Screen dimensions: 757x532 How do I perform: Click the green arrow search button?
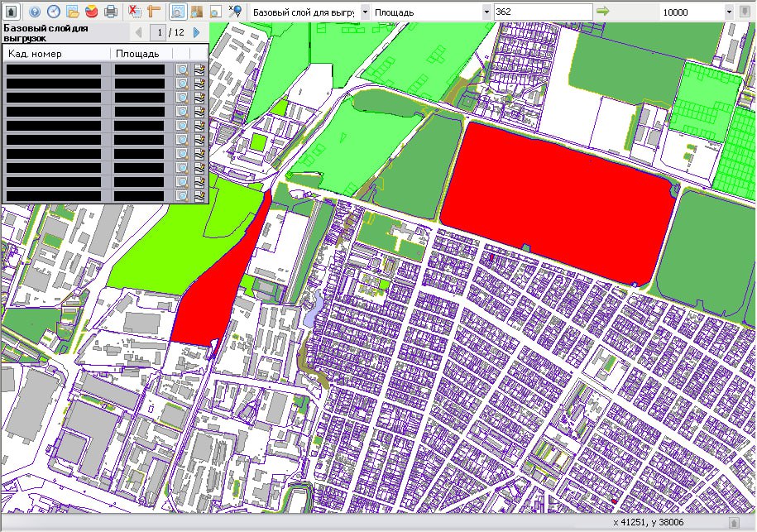603,12
